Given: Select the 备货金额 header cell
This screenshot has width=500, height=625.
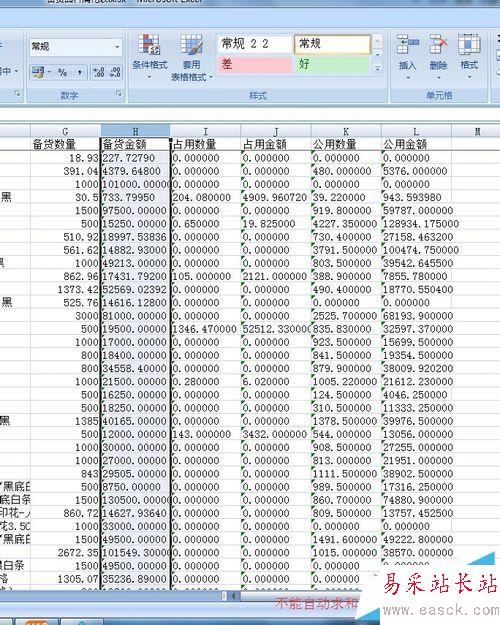Looking at the screenshot, I should pyautogui.click(x=135, y=144).
